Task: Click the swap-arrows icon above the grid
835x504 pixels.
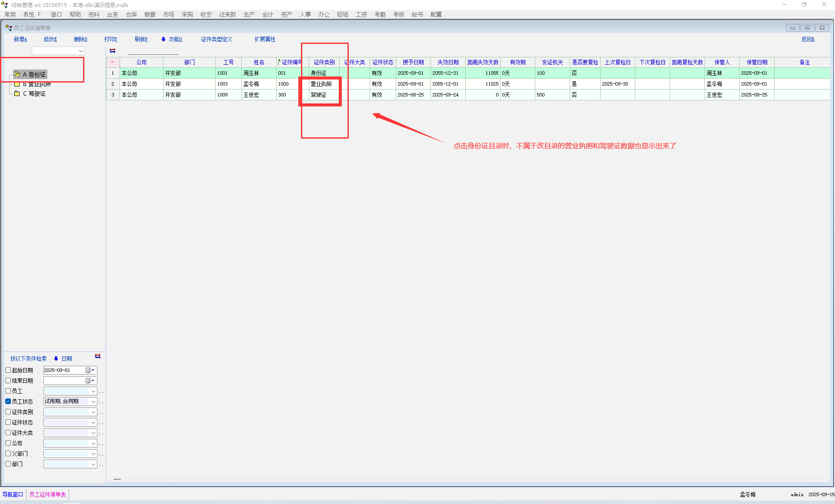Action: (113, 51)
